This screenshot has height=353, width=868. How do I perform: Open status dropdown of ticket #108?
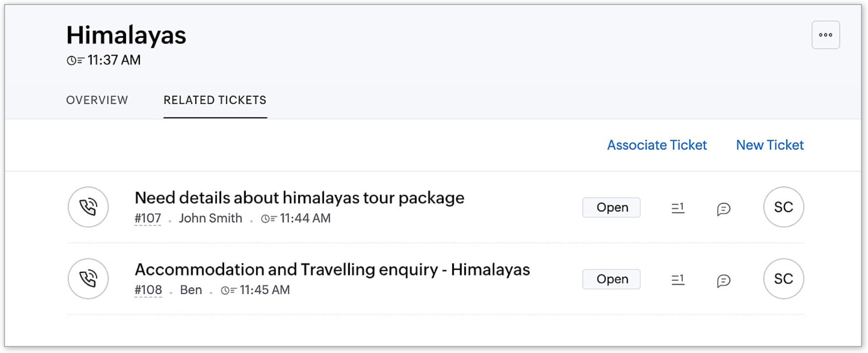[x=612, y=279]
